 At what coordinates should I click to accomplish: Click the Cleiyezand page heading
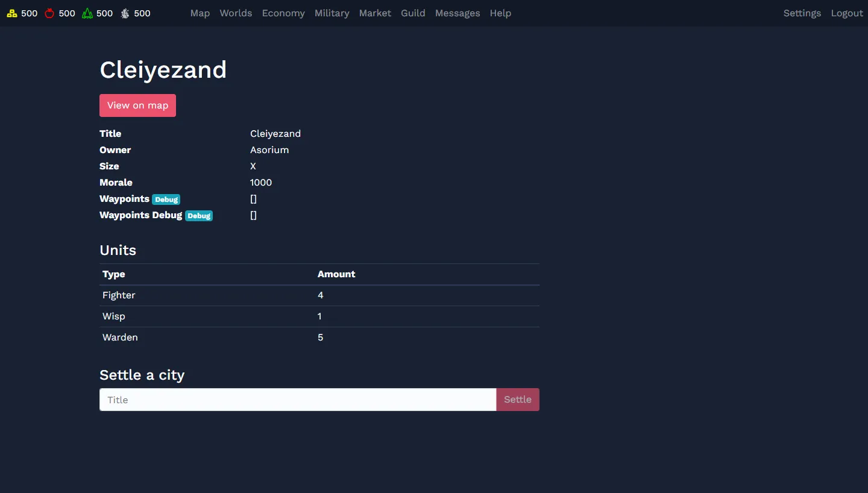tap(163, 70)
